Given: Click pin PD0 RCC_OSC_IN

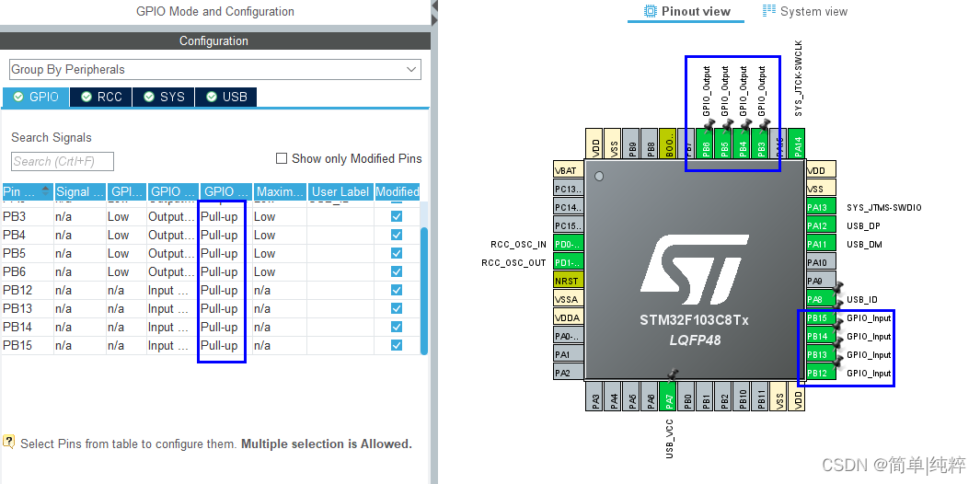Looking at the screenshot, I should point(568,244).
